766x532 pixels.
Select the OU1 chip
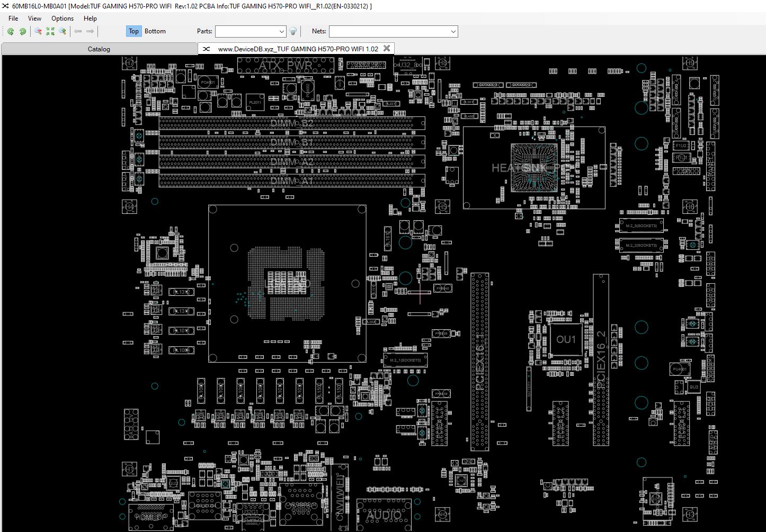point(566,339)
